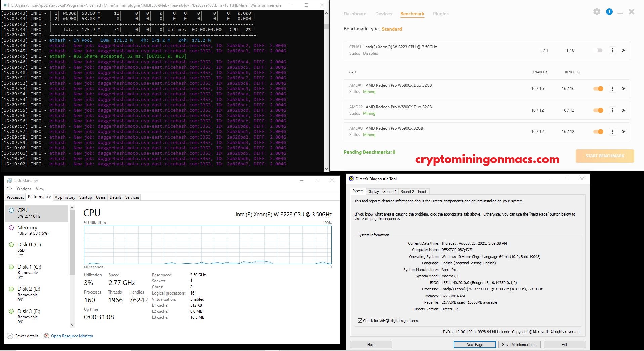This screenshot has height=351, width=644.
Task: Click the nbminer console window icon
Action: tap(5, 5)
